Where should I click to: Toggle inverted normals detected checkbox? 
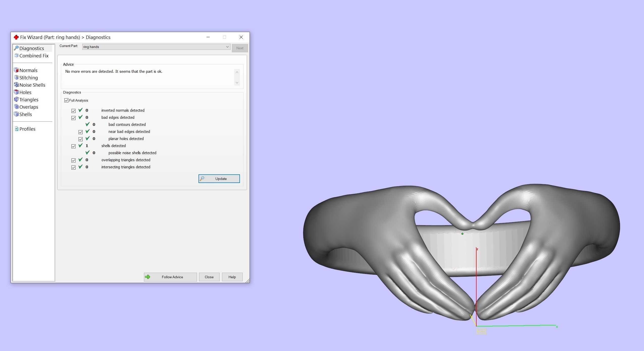tap(73, 111)
